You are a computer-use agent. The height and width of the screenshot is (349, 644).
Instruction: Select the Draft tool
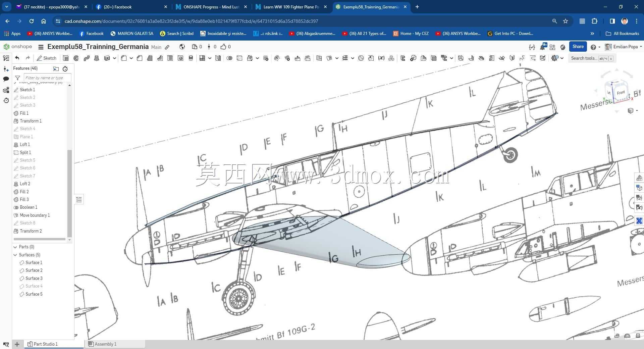click(x=150, y=58)
